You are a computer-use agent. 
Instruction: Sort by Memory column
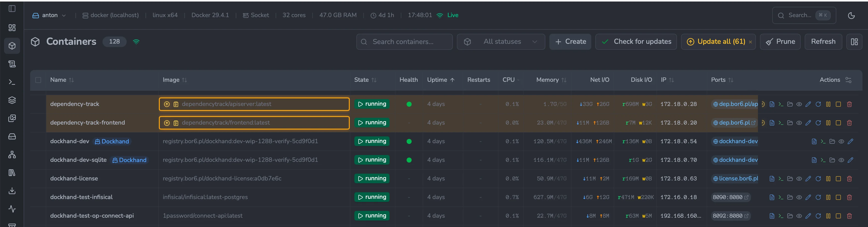point(551,80)
